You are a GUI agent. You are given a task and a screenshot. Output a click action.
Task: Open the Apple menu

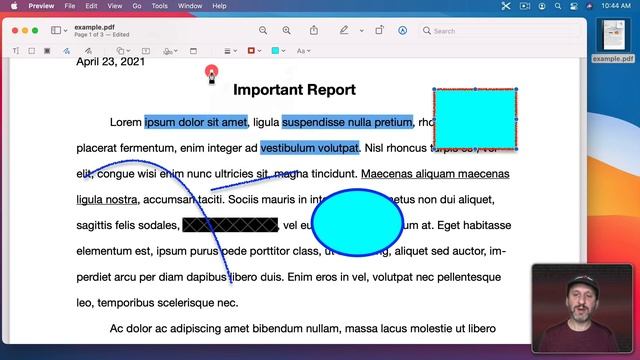pos(14,6)
